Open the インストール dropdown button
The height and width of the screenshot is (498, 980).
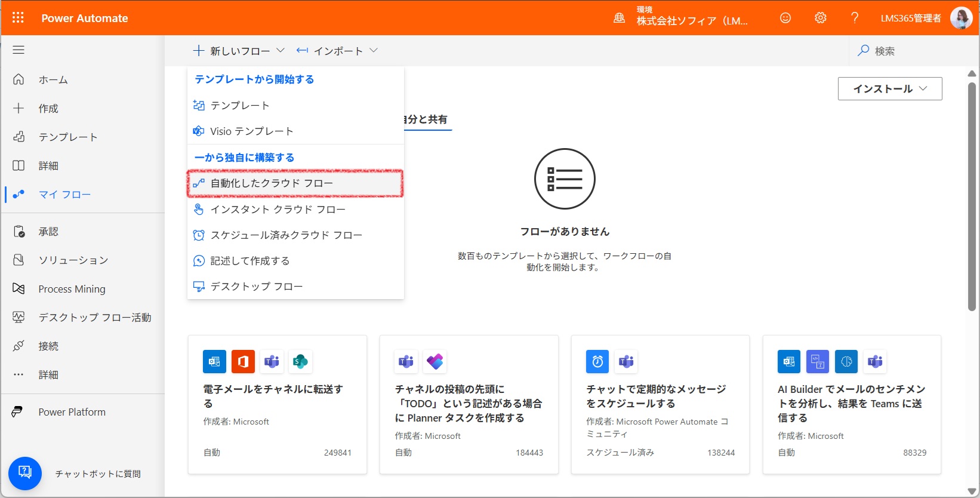890,88
